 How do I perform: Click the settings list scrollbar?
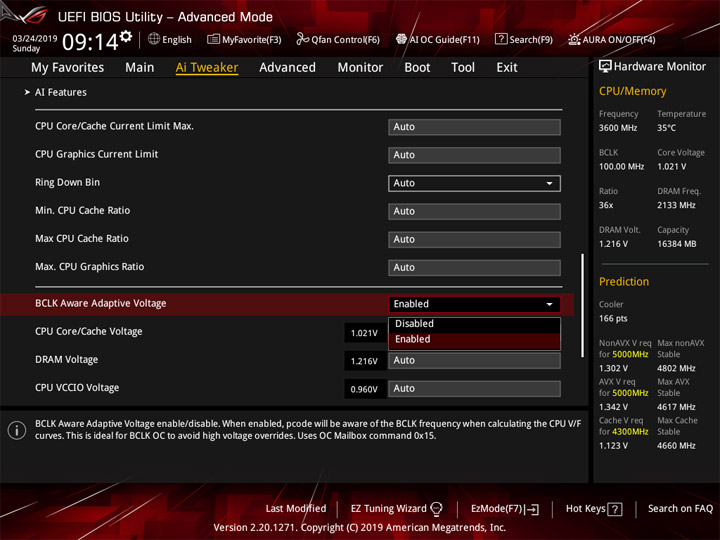click(583, 305)
